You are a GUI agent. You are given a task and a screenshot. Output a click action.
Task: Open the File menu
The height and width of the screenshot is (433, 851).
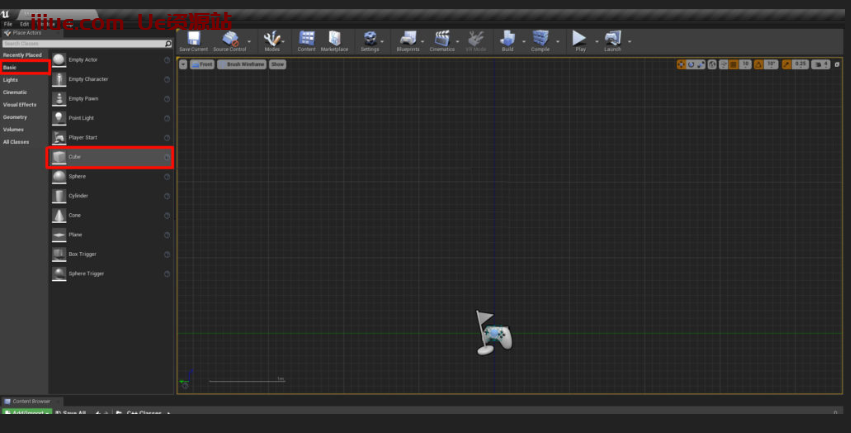[x=7, y=23]
